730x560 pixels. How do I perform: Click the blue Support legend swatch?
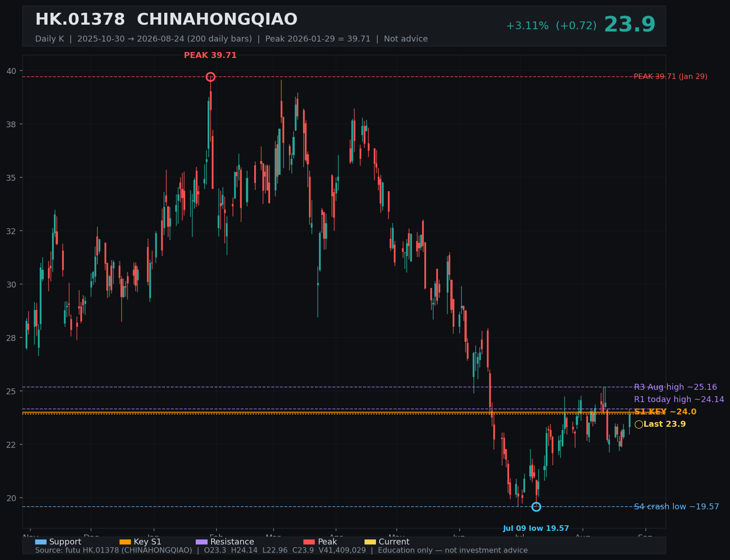[41, 542]
